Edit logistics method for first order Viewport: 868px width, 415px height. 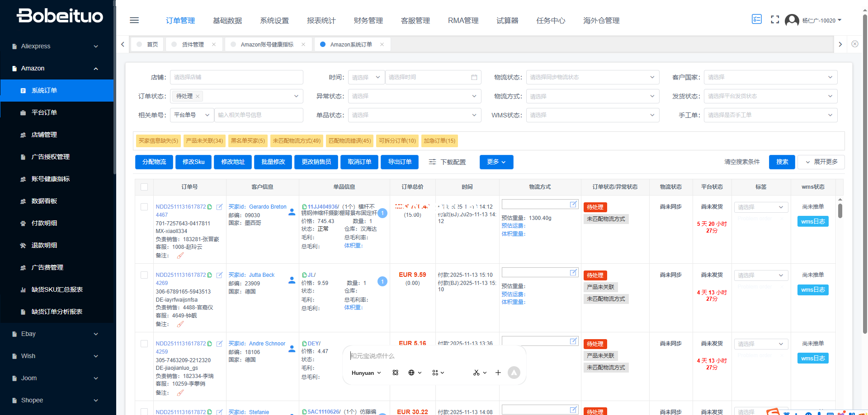573,205
